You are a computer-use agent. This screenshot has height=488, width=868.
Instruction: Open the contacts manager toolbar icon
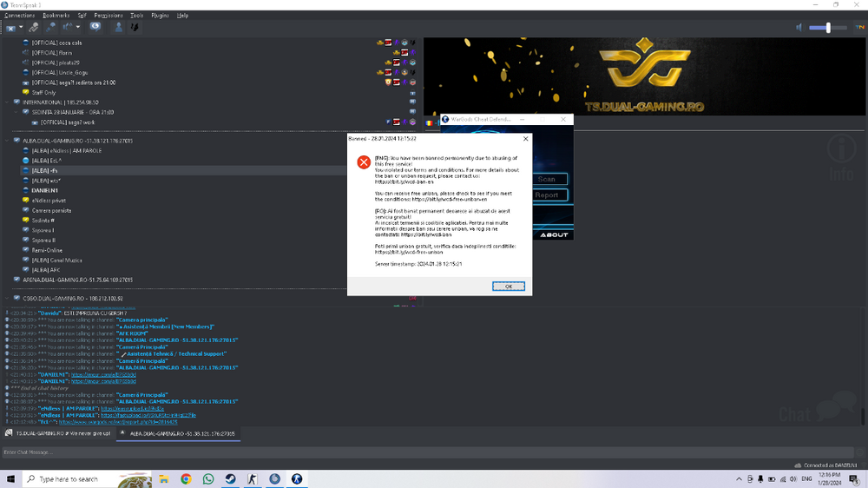click(119, 27)
